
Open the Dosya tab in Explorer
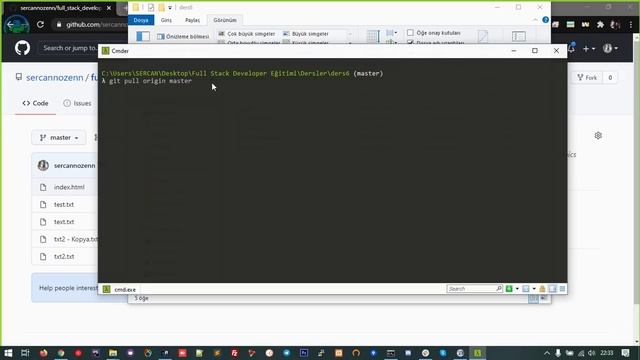coord(141,20)
